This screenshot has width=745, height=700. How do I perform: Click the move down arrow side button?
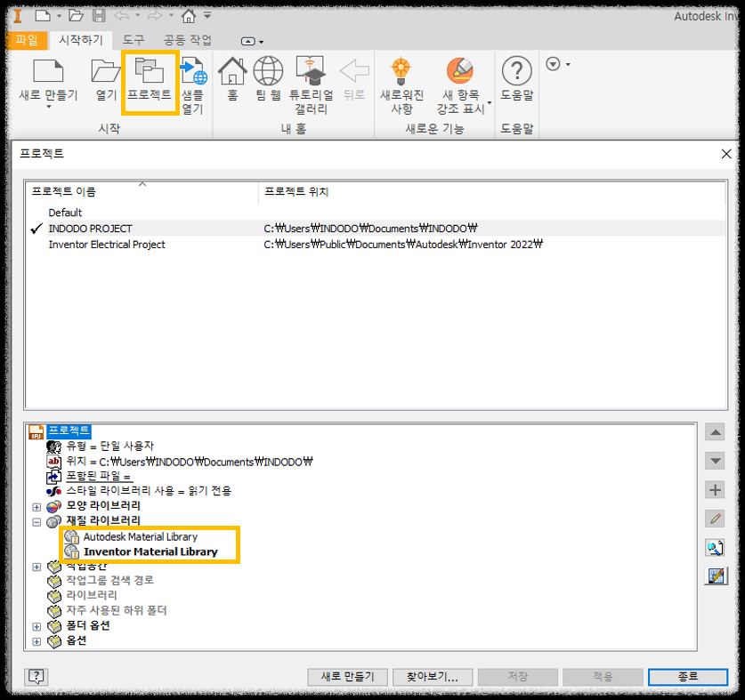tap(715, 461)
